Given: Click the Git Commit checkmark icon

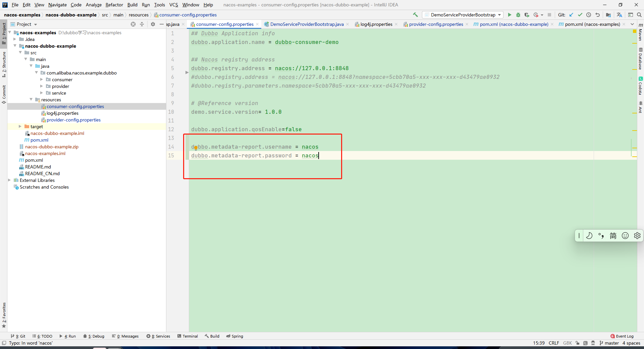Looking at the screenshot, I should tap(580, 15).
